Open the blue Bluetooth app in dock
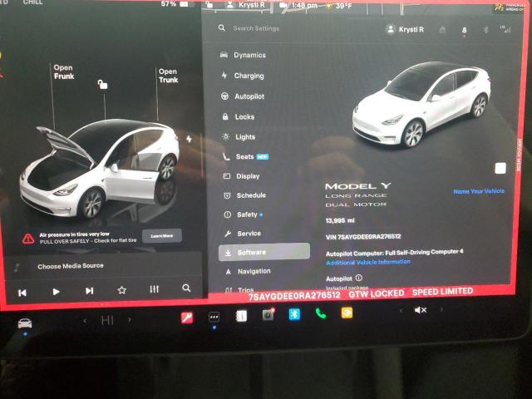Screen dimensions: 532x399 (294, 314)
